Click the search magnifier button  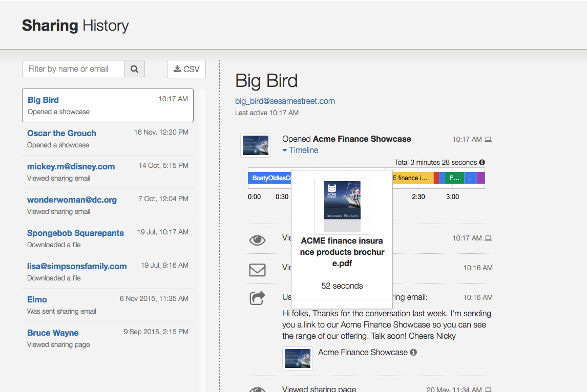coord(134,69)
